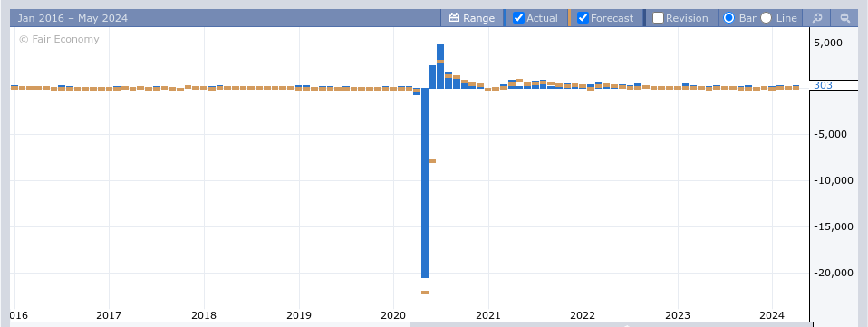Click the zoom in magnifier icon
This screenshot has width=868, height=327.
pos(816,18)
